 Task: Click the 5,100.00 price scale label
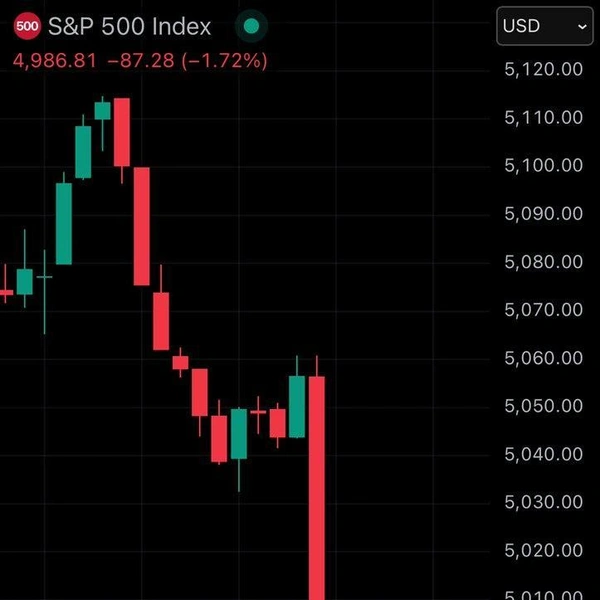pyautogui.click(x=544, y=165)
